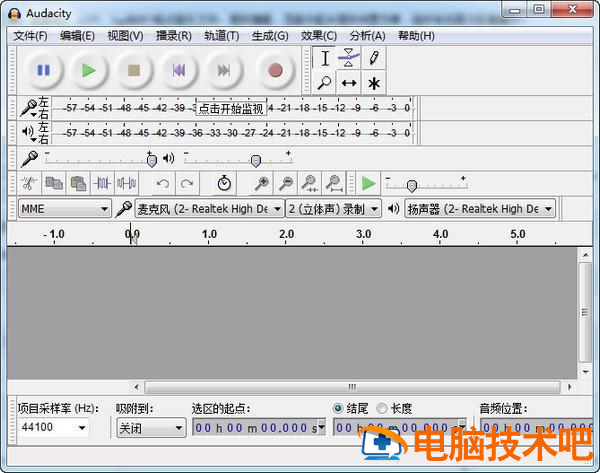Select the Multi-tool asterisk mode

[x=373, y=83]
